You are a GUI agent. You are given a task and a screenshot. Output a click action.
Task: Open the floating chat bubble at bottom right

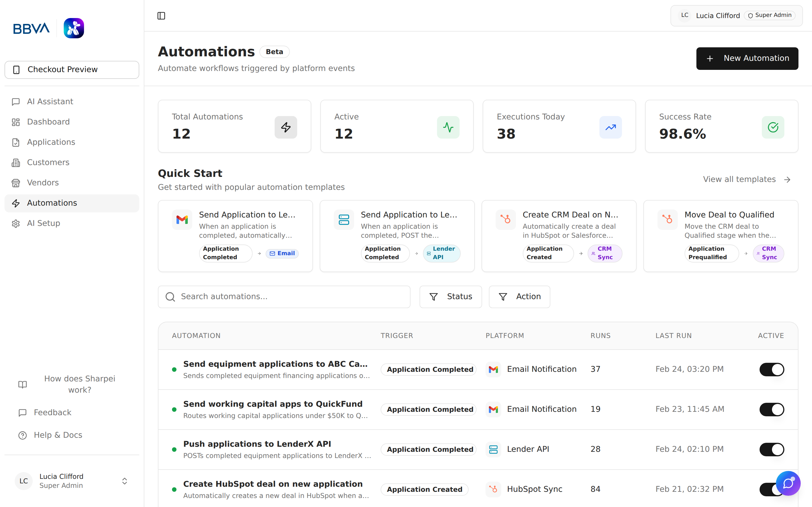(788, 483)
